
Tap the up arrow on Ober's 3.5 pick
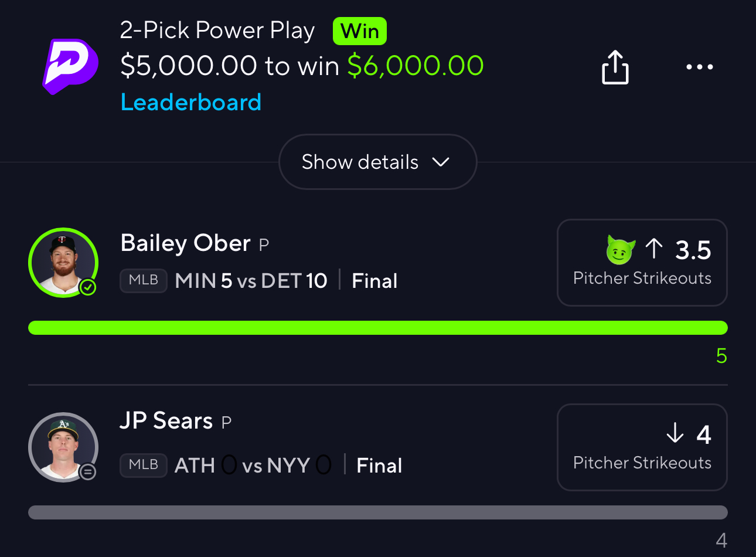point(654,249)
